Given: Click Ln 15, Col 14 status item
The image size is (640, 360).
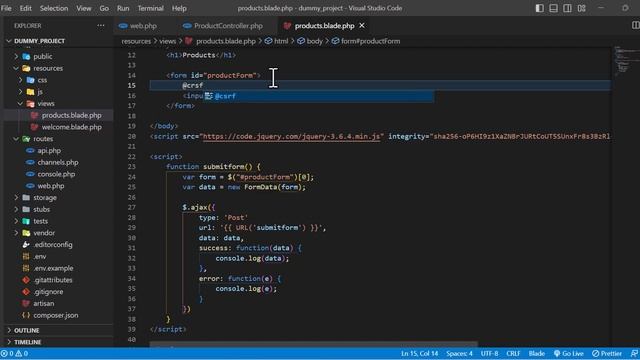Looking at the screenshot, I should [x=419, y=353].
